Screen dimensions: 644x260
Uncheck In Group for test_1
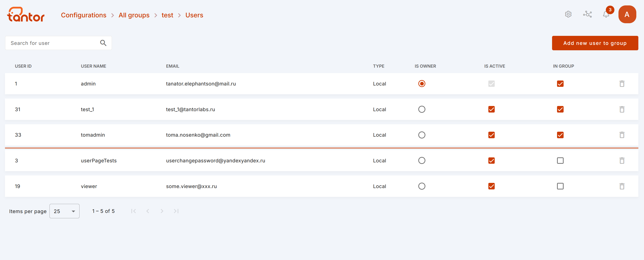[560, 109]
